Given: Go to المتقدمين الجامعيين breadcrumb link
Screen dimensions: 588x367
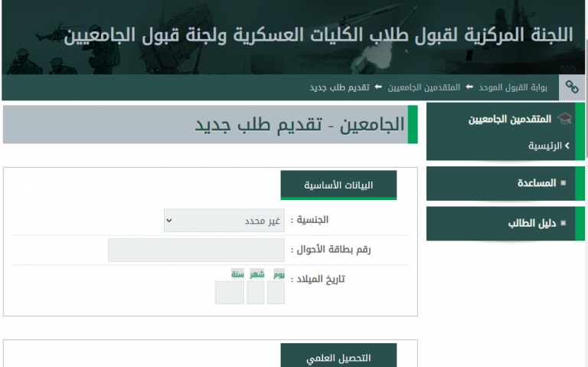Looking at the screenshot, I should pos(423,87).
